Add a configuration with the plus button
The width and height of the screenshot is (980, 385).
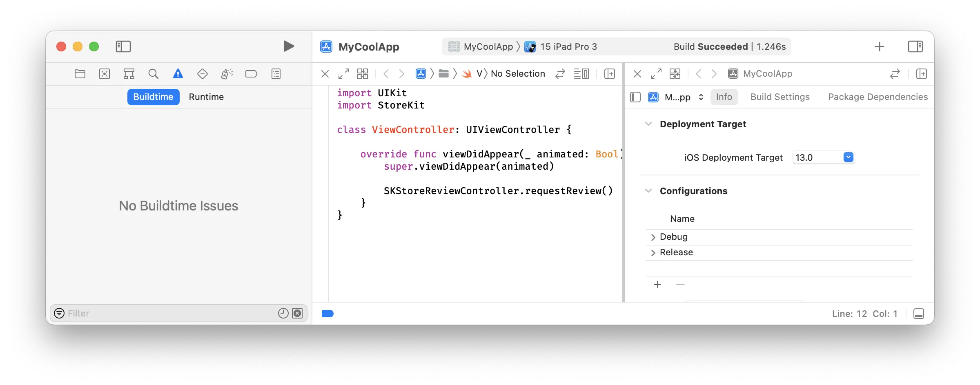(657, 284)
